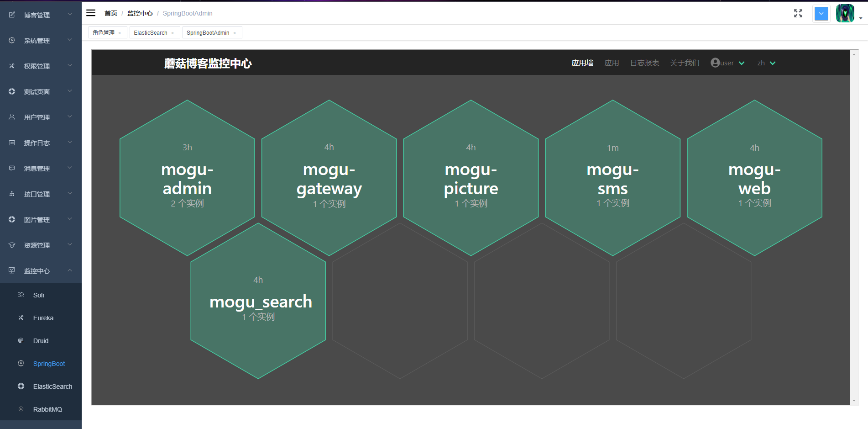868x429 pixels.
Task: Click the Eureka submenu icon
Action: pyautogui.click(x=21, y=318)
